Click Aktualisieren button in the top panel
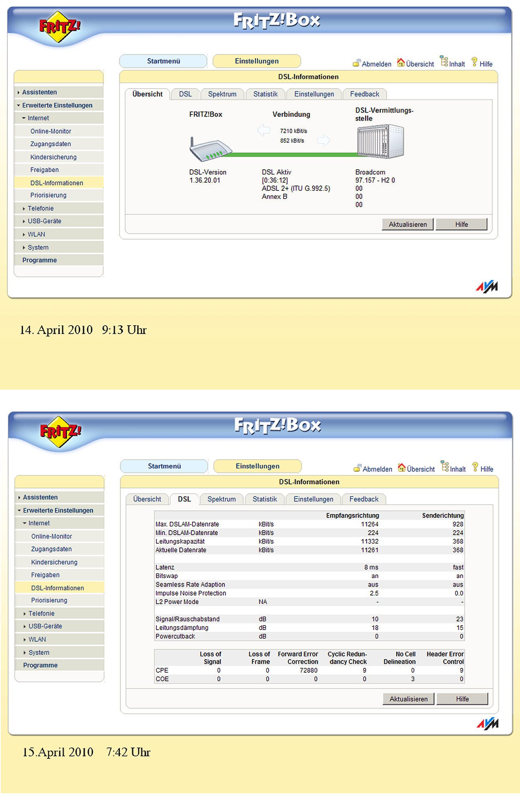This screenshot has height=812, width=520. tap(407, 225)
